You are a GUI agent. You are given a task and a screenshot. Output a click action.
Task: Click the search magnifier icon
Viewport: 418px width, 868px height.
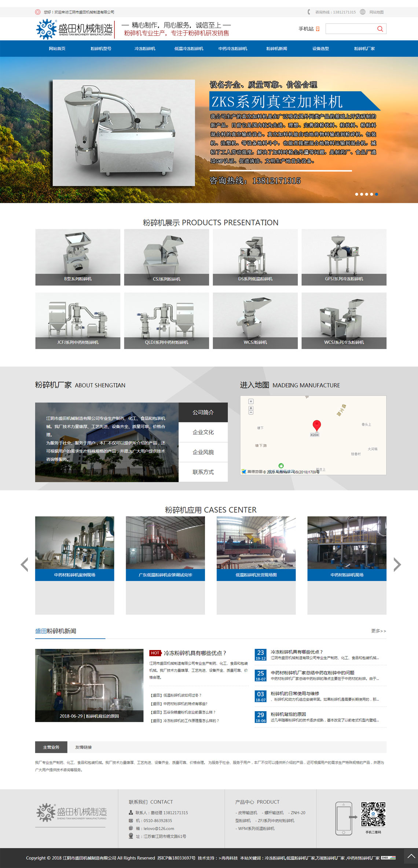(380, 29)
